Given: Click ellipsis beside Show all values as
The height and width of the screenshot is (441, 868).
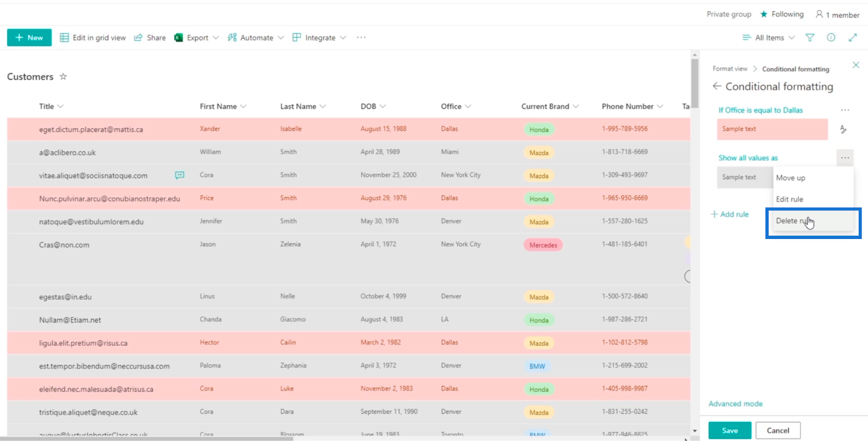Looking at the screenshot, I should click(845, 158).
